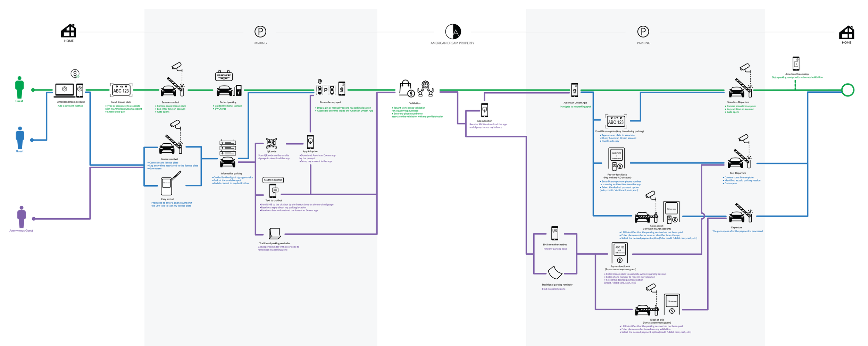Click Pay-on-foot kiosk AD account icon
Screen dimensions: 868x346
pos(616,159)
